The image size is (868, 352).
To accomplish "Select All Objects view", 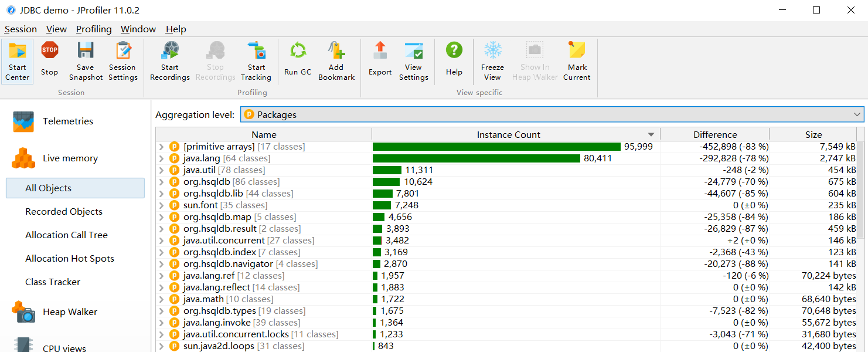I will 75,188.
